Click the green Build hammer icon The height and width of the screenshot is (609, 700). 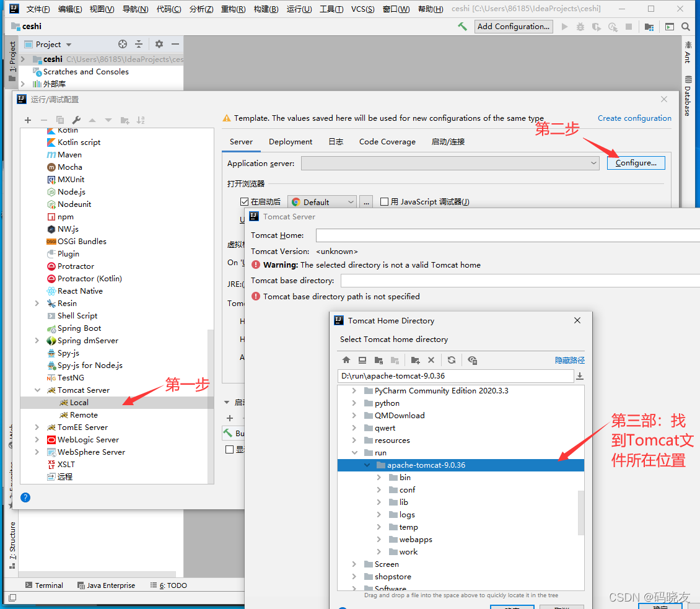click(x=463, y=27)
